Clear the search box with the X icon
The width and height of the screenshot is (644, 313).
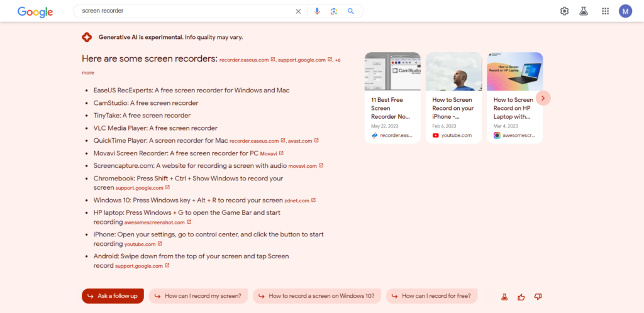(x=299, y=11)
